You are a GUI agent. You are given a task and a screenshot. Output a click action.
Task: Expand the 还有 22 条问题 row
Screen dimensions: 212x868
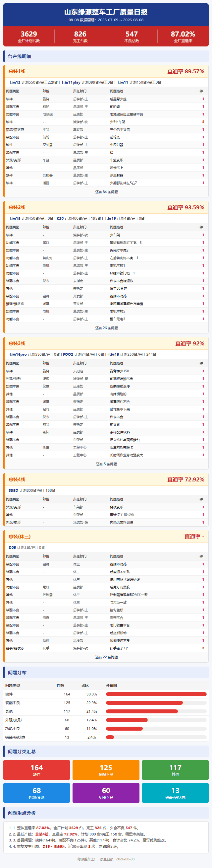pos(106,657)
